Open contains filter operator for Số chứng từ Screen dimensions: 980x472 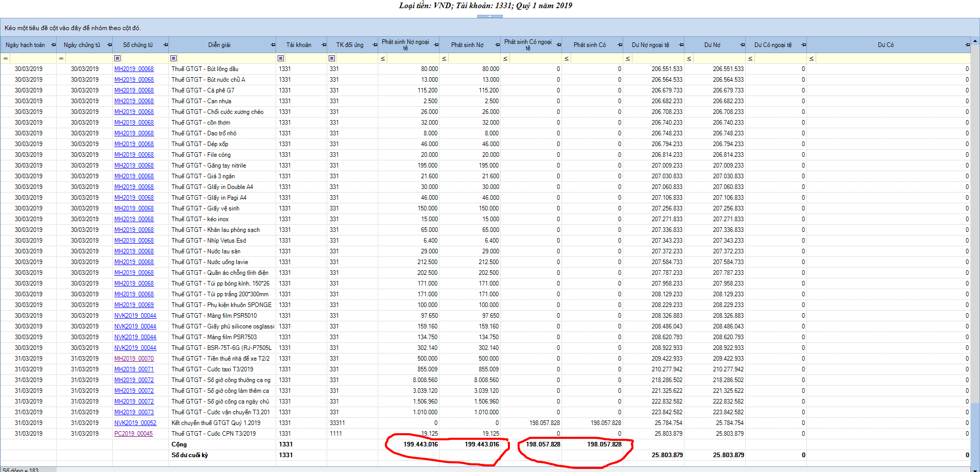tap(117, 58)
